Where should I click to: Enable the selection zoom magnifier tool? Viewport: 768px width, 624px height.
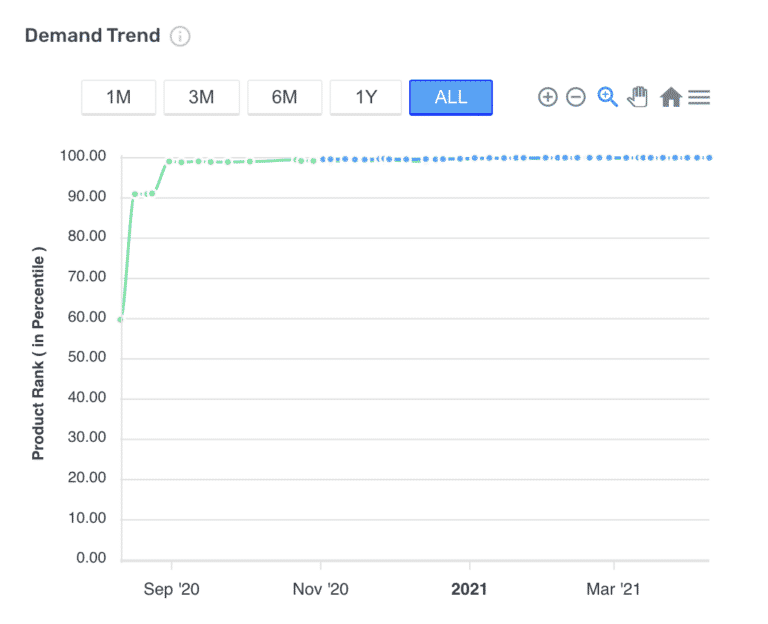(x=607, y=97)
